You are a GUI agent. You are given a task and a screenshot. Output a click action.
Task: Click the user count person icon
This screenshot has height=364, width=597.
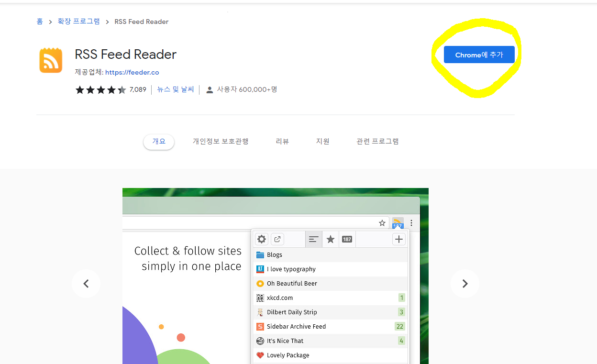tap(210, 90)
